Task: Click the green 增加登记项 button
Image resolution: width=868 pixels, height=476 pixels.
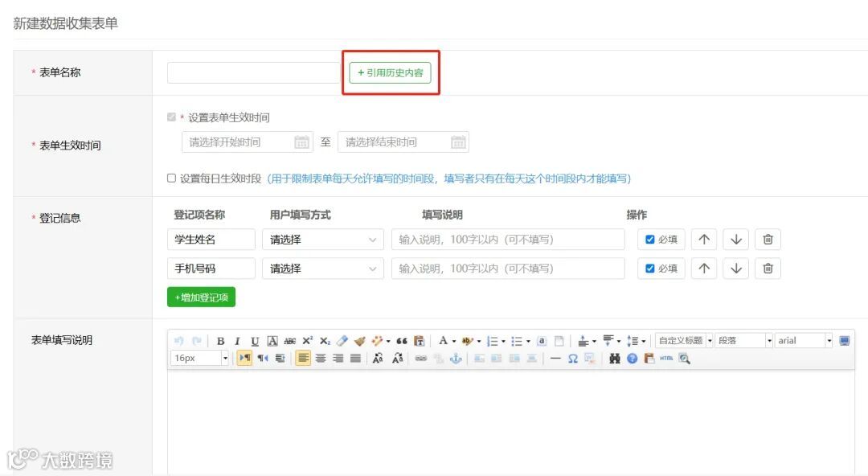Action: (201, 297)
